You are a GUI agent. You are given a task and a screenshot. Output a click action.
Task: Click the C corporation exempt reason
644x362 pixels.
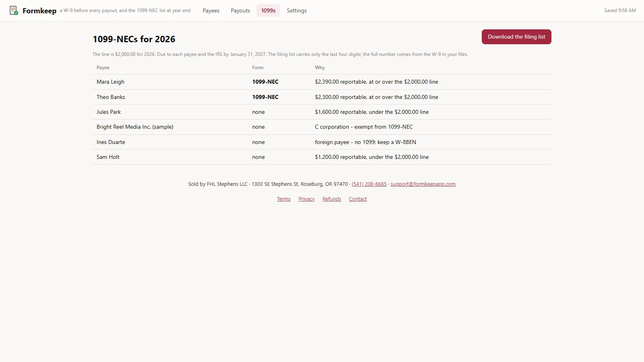364,127
